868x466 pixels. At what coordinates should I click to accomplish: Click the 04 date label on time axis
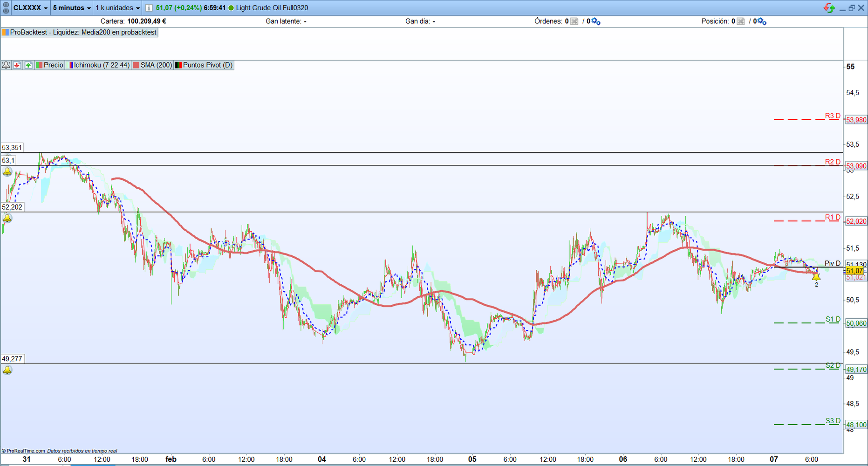click(322, 459)
